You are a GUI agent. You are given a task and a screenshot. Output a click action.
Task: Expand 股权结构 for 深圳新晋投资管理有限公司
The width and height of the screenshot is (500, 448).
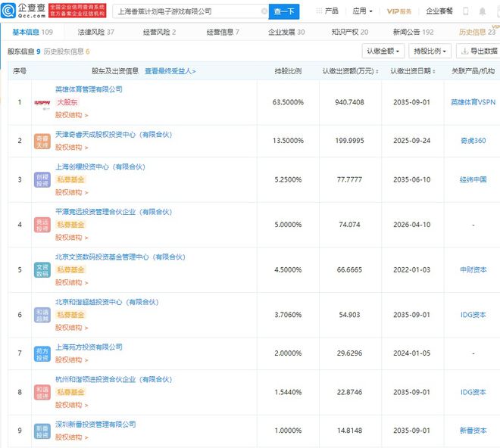pyautogui.click(x=72, y=437)
